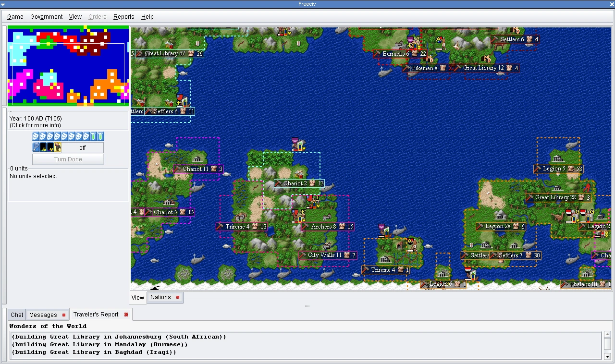Click the first luxury tax rate icon
615x364 pixels.
[36, 136]
